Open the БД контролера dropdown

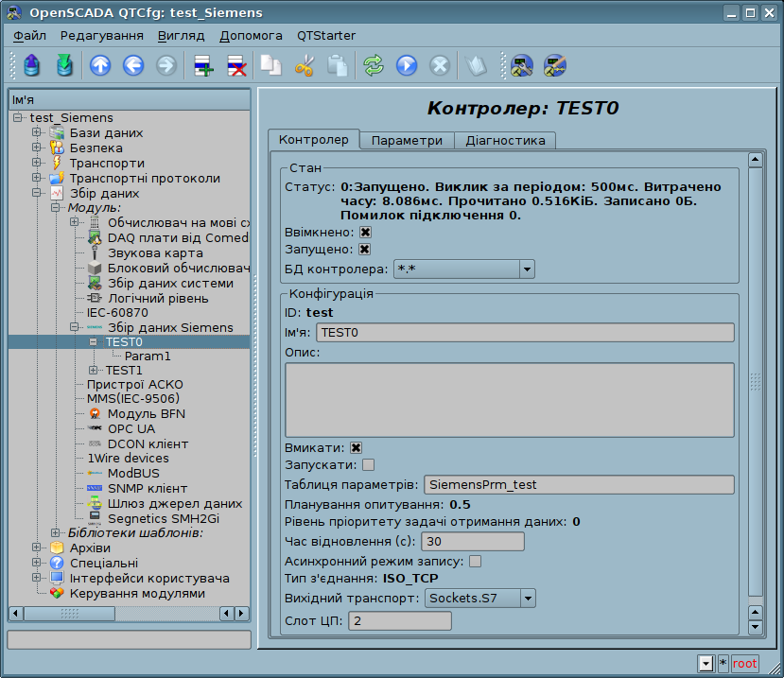[x=464, y=269]
